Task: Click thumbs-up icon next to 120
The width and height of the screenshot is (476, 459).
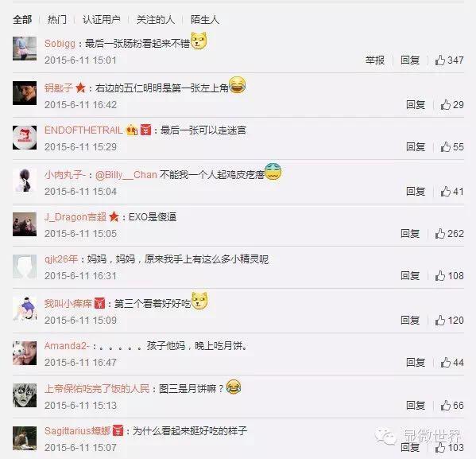Action: (x=440, y=320)
